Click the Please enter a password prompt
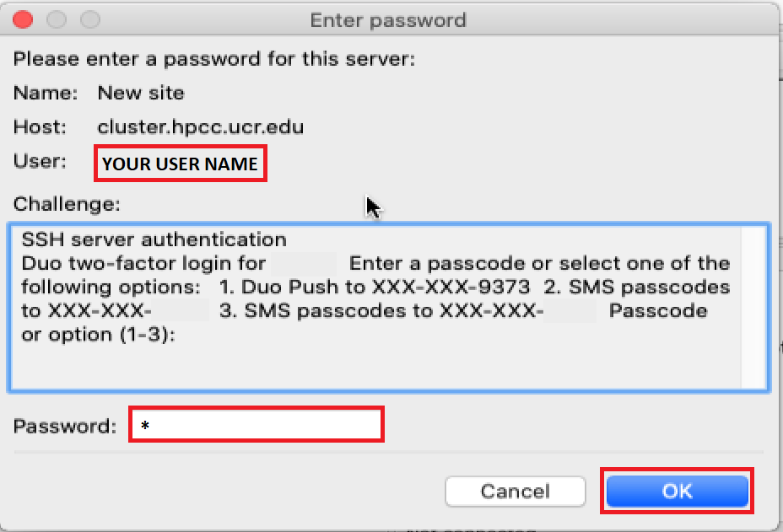 (x=214, y=59)
